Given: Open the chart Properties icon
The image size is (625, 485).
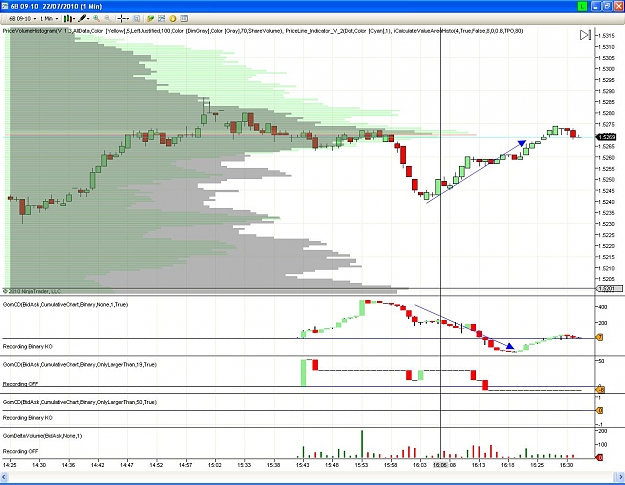Looking at the screenshot, I should click(x=184, y=19).
